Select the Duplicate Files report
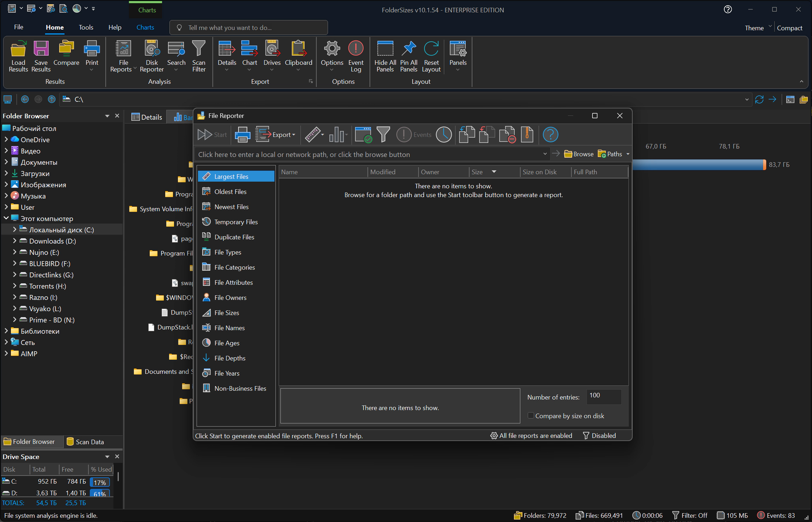 [x=236, y=237]
